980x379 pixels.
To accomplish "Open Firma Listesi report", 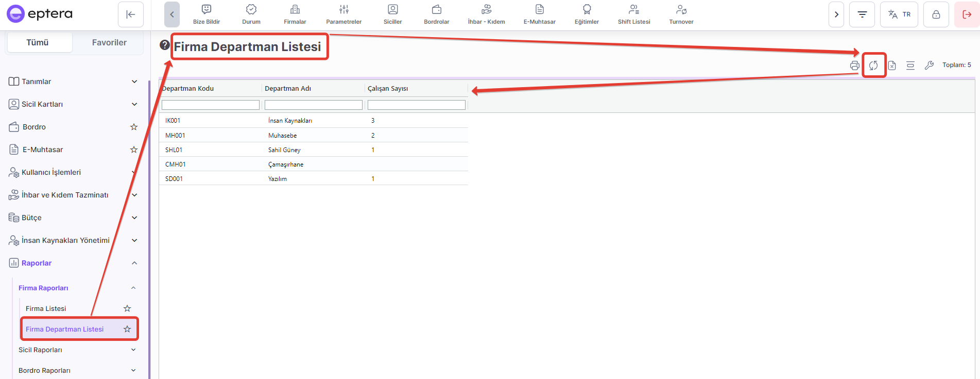I will pos(46,308).
